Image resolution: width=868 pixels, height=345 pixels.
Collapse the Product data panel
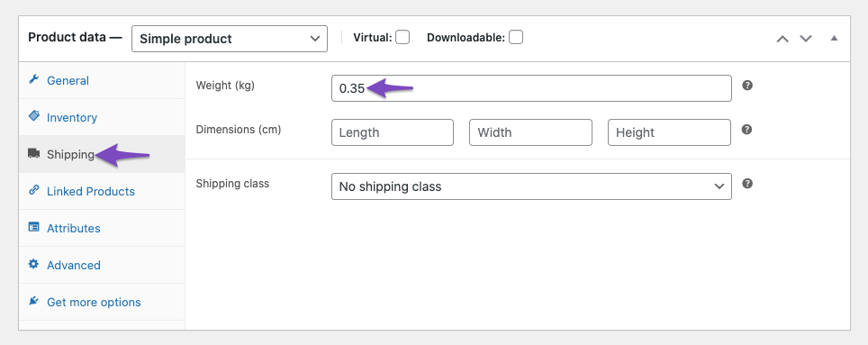pos(834,38)
